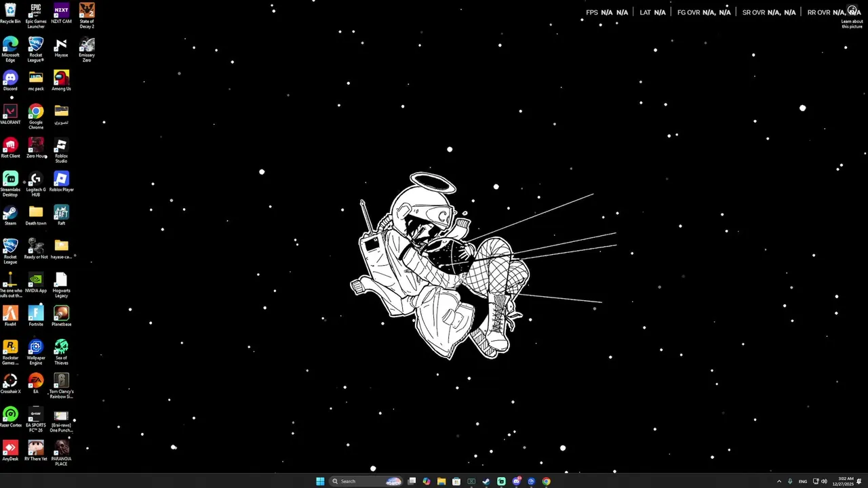868x488 pixels.
Task: Open Task View on the taskbar
Action: click(412, 481)
